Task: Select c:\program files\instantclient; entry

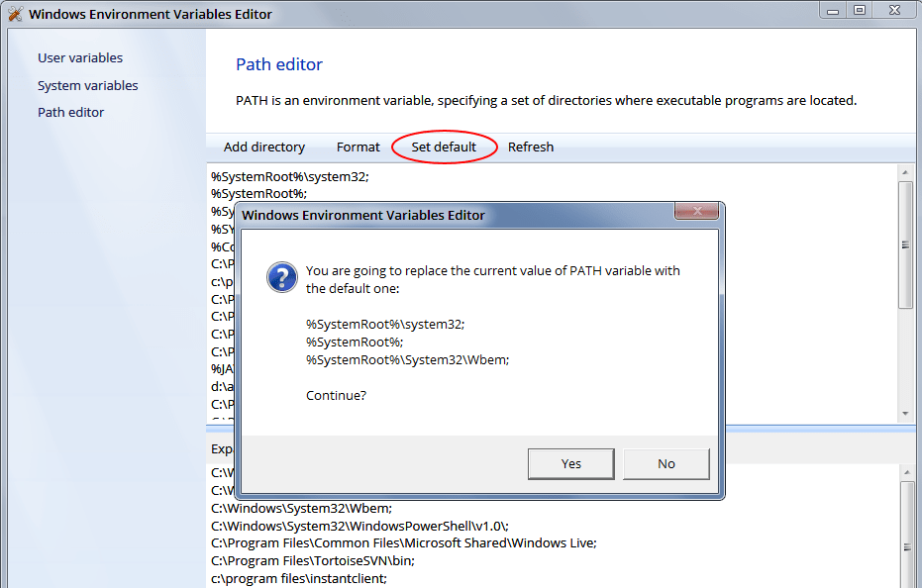Action: [299, 578]
